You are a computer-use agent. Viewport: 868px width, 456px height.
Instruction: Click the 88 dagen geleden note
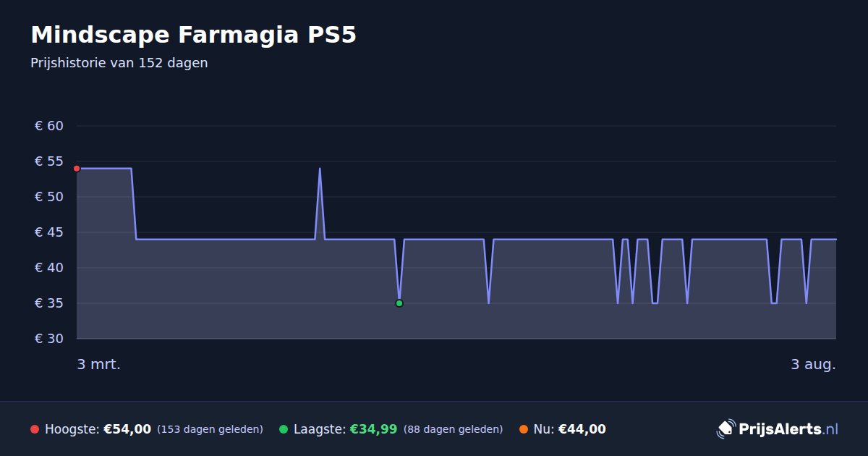453,429
